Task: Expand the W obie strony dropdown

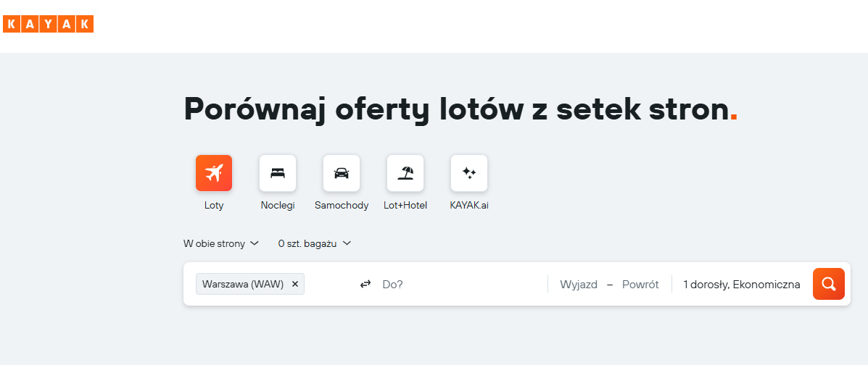Action: tap(221, 243)
